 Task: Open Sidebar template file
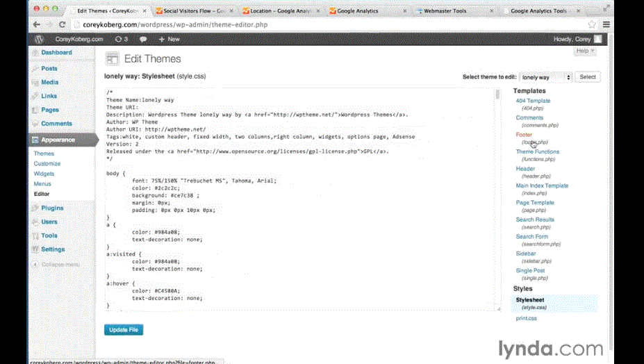(x=526, y=254)
